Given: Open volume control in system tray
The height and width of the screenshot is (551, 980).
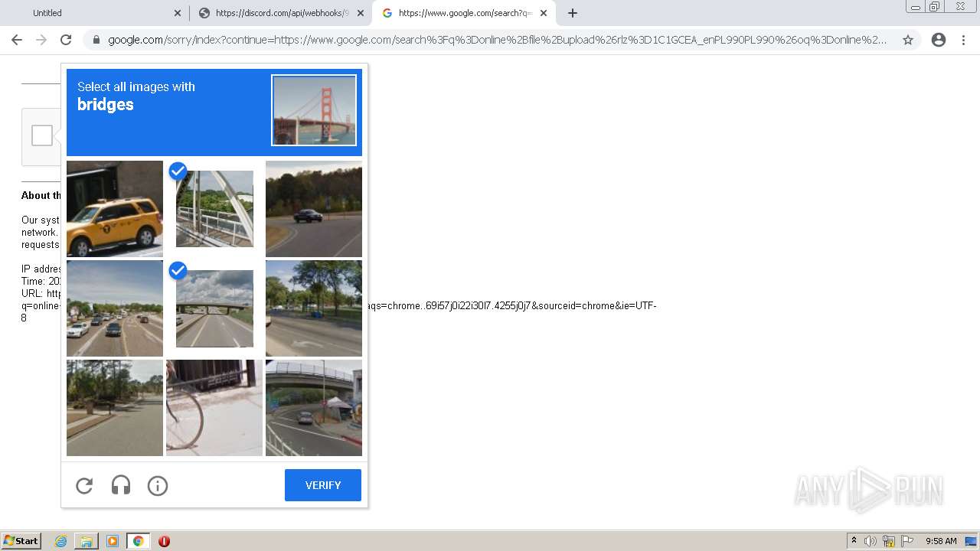Looking at the screenshot, I should [x=871, y=541].
